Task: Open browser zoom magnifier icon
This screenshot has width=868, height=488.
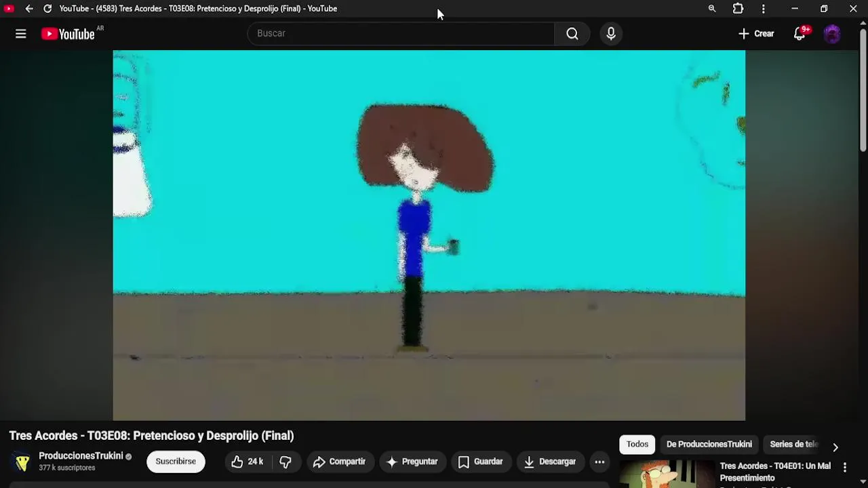Action: point(712,9)
